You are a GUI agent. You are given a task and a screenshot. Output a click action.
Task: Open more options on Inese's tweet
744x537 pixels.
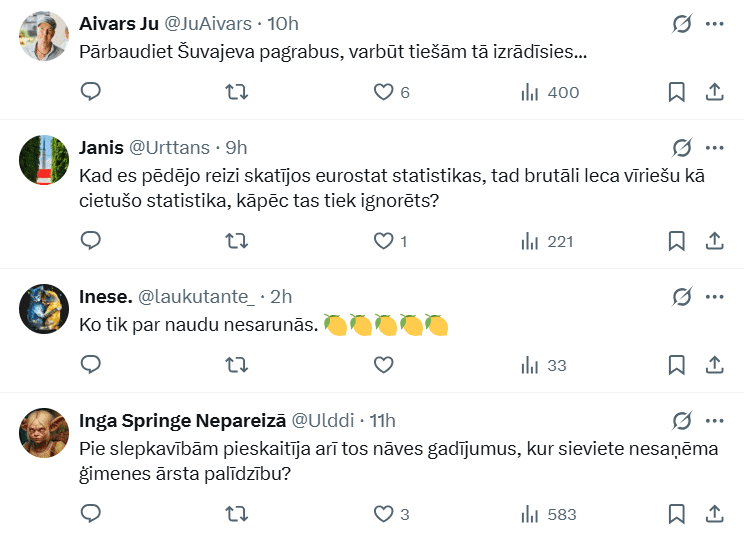point(715,296)
